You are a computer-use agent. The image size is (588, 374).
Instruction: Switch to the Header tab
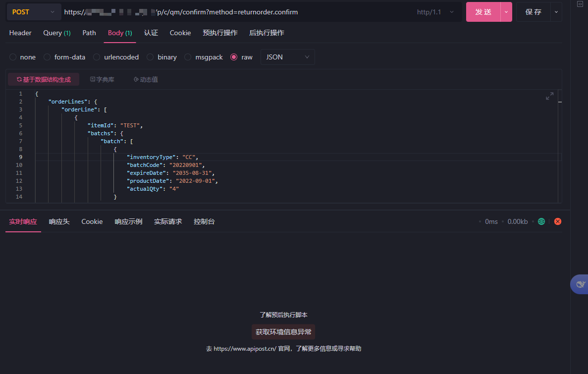point(20,33)
